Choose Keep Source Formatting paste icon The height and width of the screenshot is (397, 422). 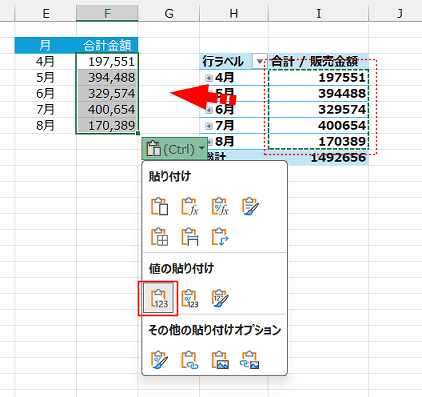[250, 207]
